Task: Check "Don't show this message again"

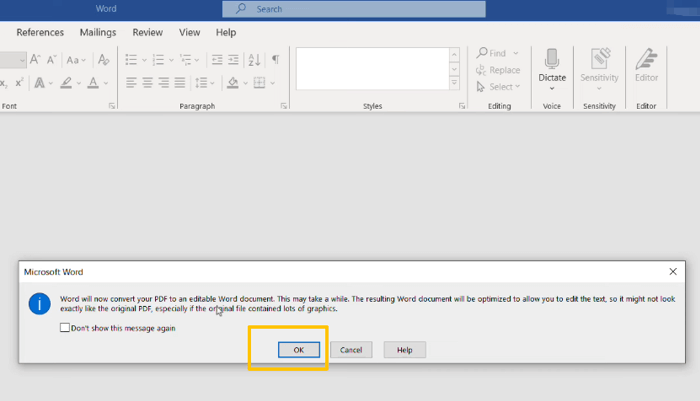Action: pyautogui.click(x=65, y=328)
